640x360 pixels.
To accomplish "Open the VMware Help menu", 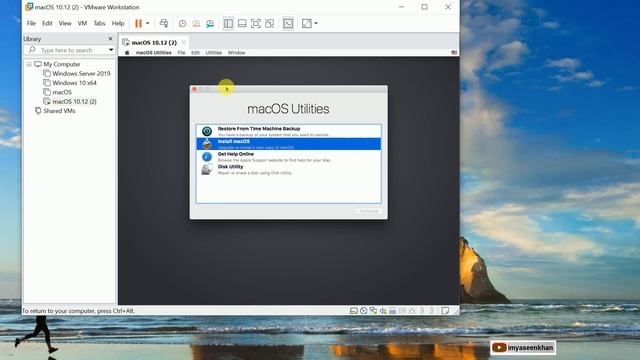I will 118,23.
